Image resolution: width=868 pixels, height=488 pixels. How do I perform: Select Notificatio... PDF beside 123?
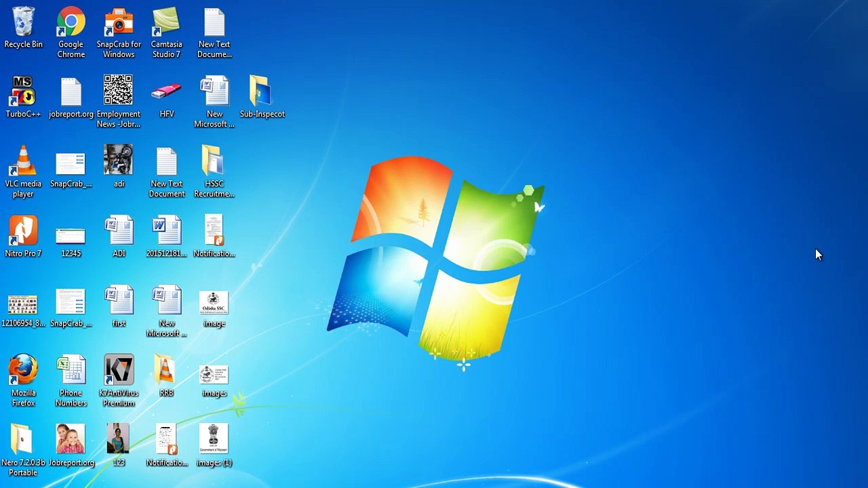click(166, 446)
